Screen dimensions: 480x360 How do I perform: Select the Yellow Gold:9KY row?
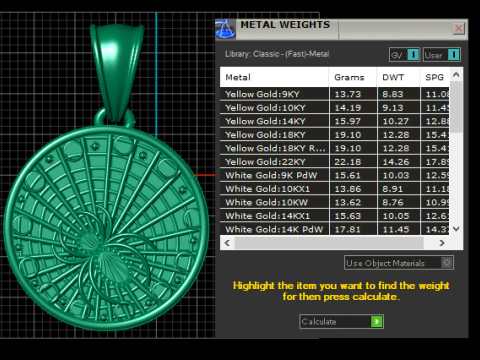(x=335, y=94)
